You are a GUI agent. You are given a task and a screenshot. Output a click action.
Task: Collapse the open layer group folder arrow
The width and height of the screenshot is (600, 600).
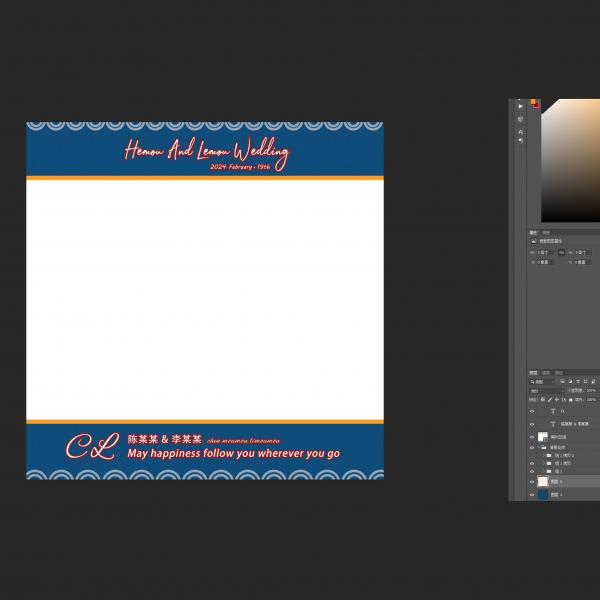pos(541,448)
